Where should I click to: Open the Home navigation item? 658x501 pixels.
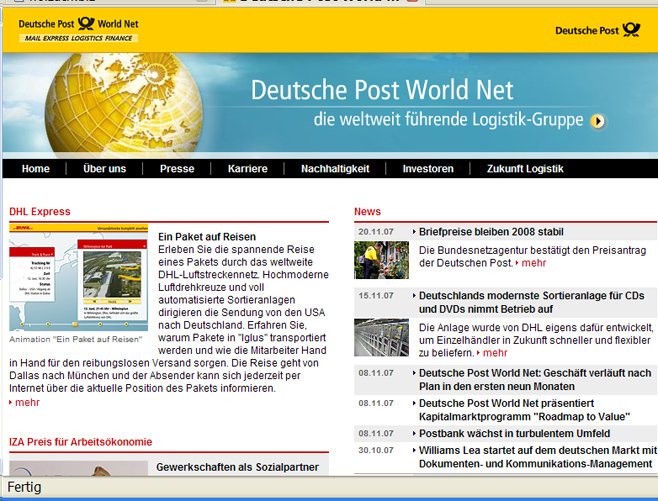pyautogui.click(x=35, y=169)
